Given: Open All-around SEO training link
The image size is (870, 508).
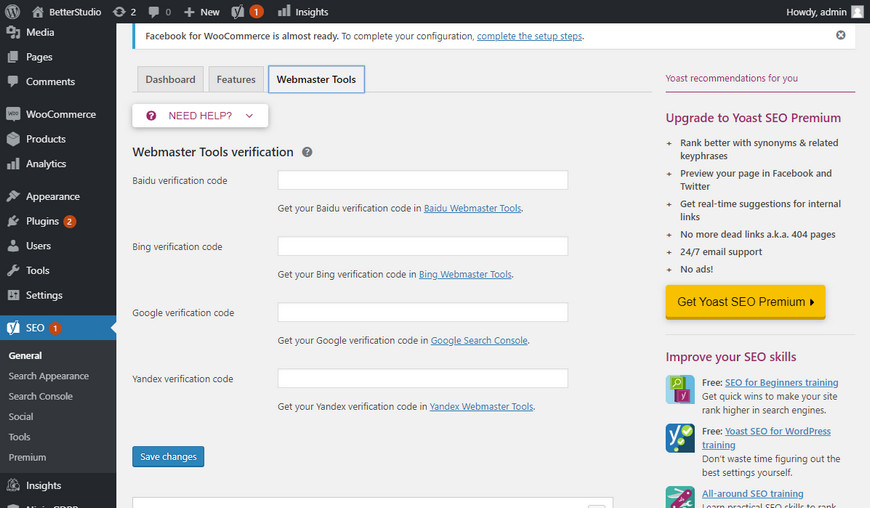Looking at the screenshot, I should 752,494.
